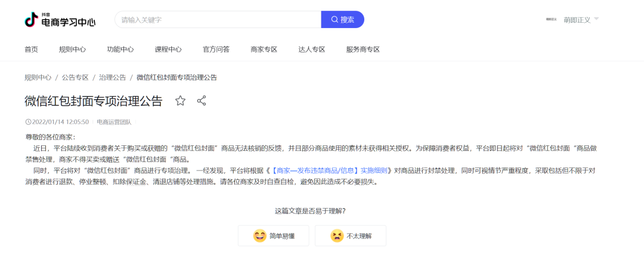Click the frustrated emoji for 不太理解
Image resolution: width=644 pixels, height=258 pixels.
point(337,236)
